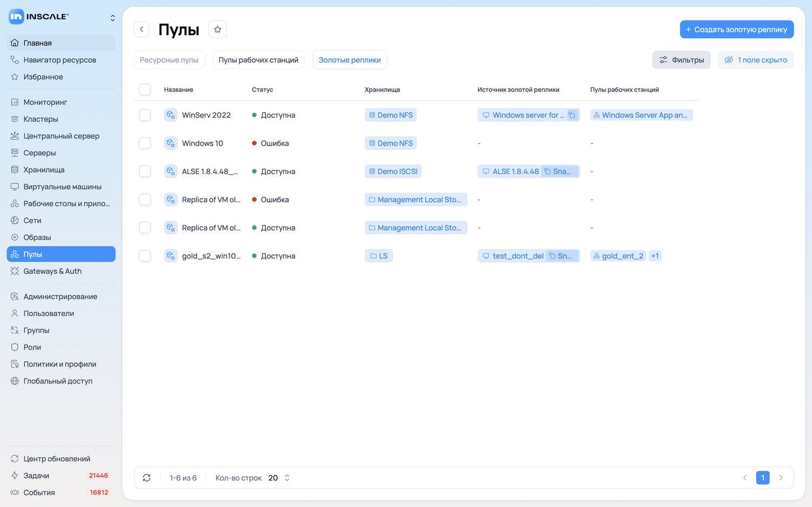
Task: Open Глобальный доступ in the sidebar
Action: 61,381
